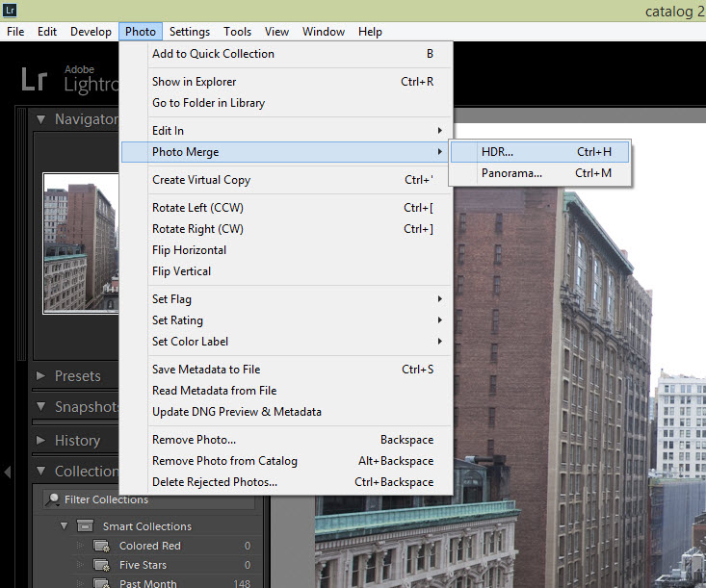Collapse the Navigator panel

(41, 119)
